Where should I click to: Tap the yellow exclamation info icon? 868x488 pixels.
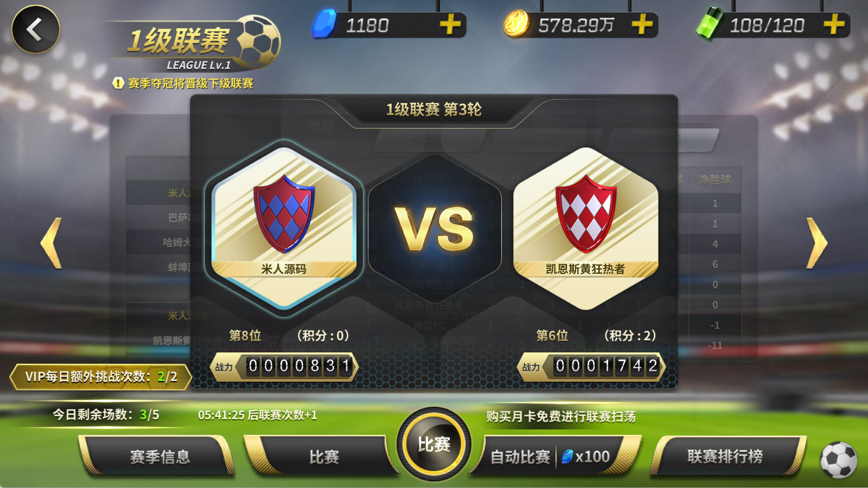coord(118,83)
